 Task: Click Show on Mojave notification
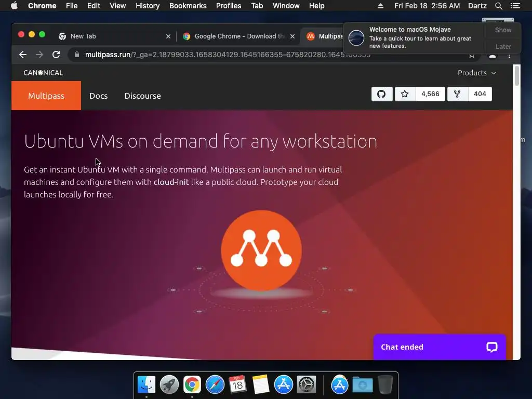[x=503, y=30]
